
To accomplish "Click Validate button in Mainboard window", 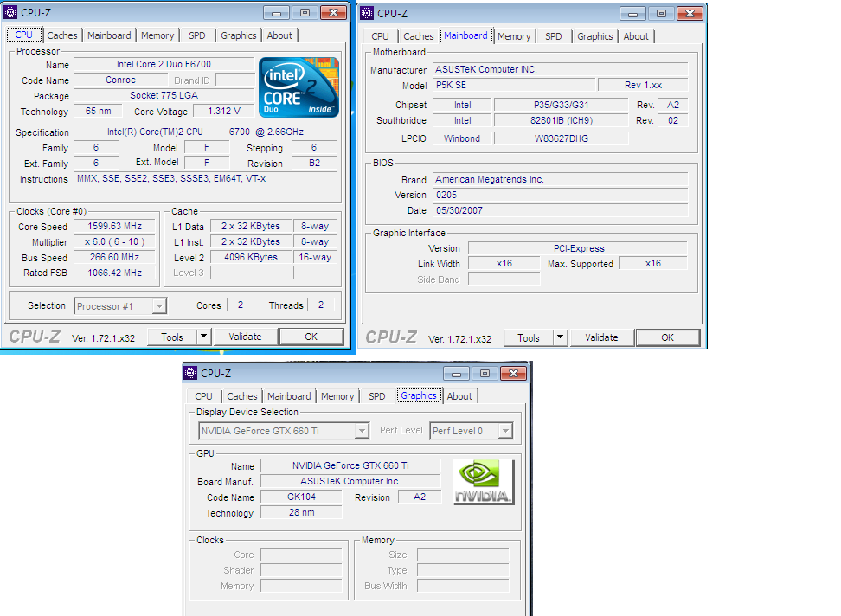I will (x=601, y=337).
